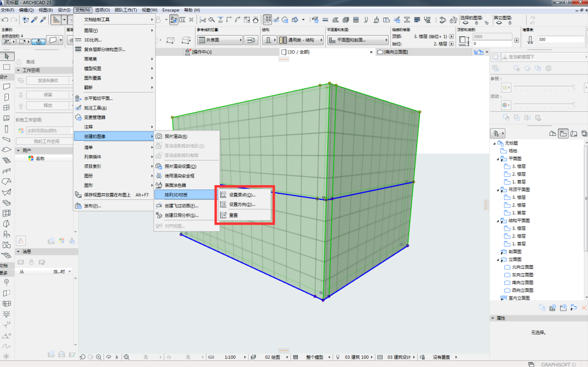Adjust the 参照 intensity slider

545,87
